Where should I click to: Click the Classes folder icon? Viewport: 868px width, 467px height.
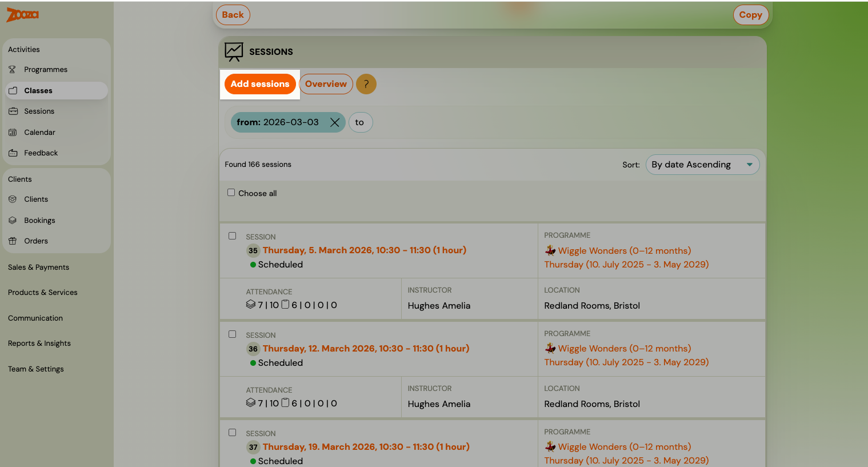point(13,91)
